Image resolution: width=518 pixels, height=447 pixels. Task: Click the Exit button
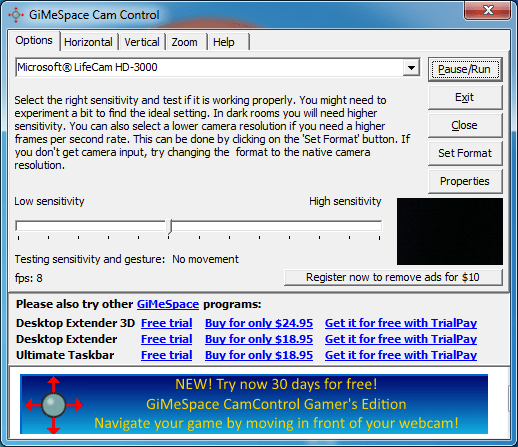(x=465, y=97)
